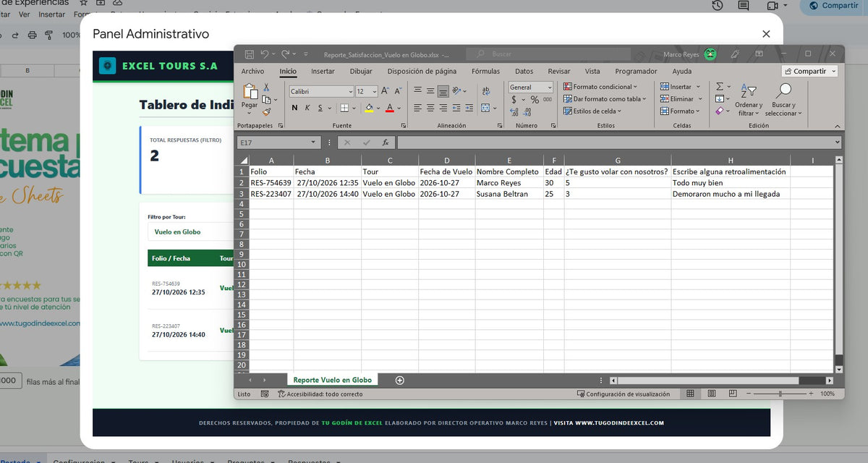
Task: Add a new sheet with the plus icon
Action: coord(400,381)
